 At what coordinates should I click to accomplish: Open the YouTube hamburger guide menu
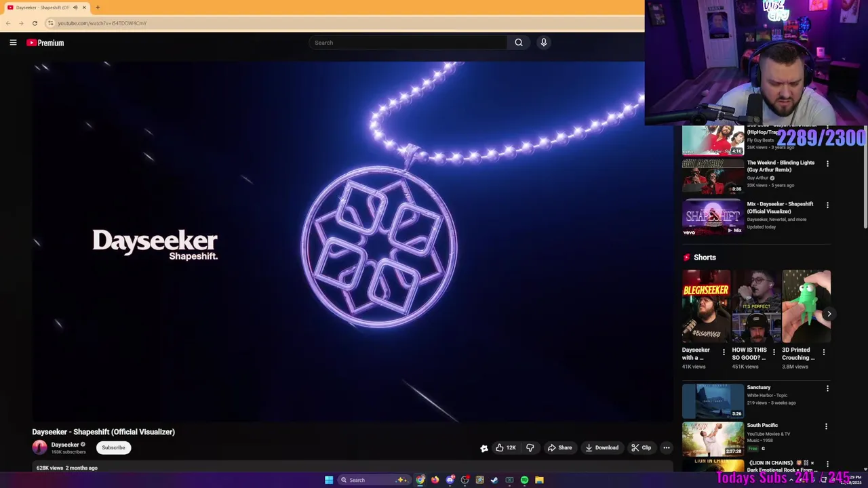coord(13,43)
